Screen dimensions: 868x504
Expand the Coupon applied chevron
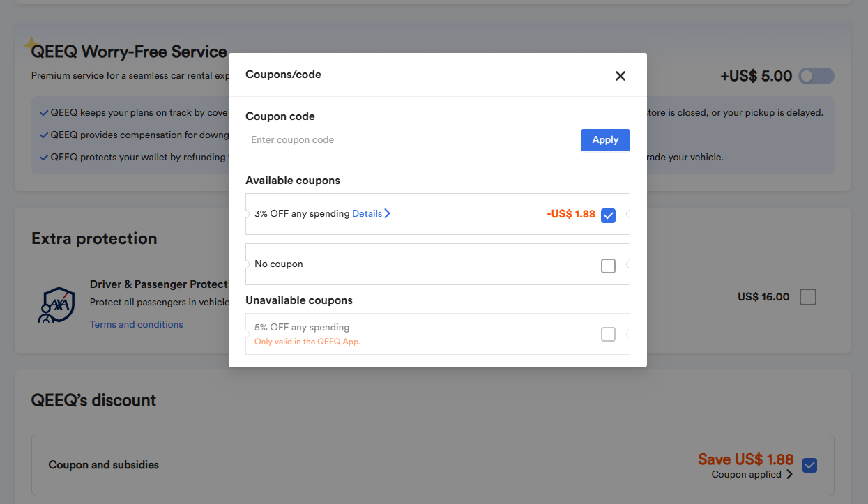[790, 475]
